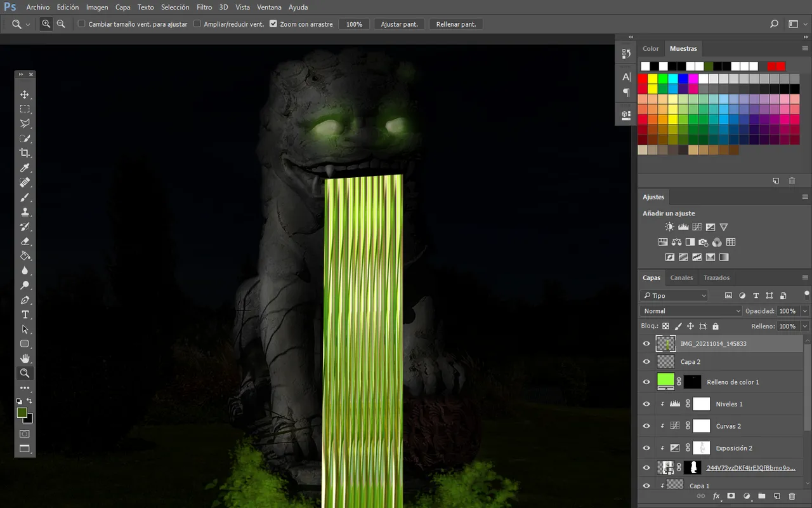The image size is (812, 508).
Task: Select the Blur tool
Action: tap(25, 271)
